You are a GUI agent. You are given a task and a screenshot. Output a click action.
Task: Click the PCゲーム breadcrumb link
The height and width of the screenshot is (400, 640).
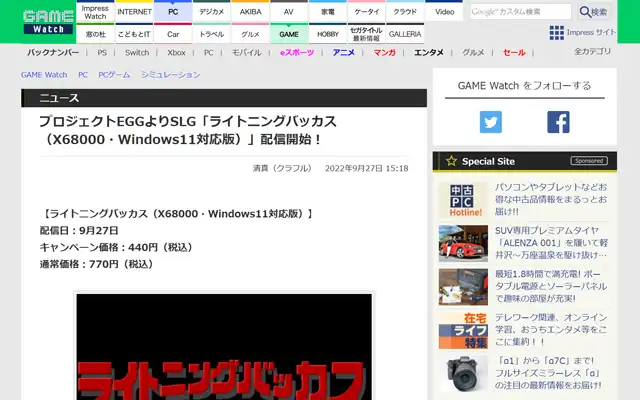(114, 75)
